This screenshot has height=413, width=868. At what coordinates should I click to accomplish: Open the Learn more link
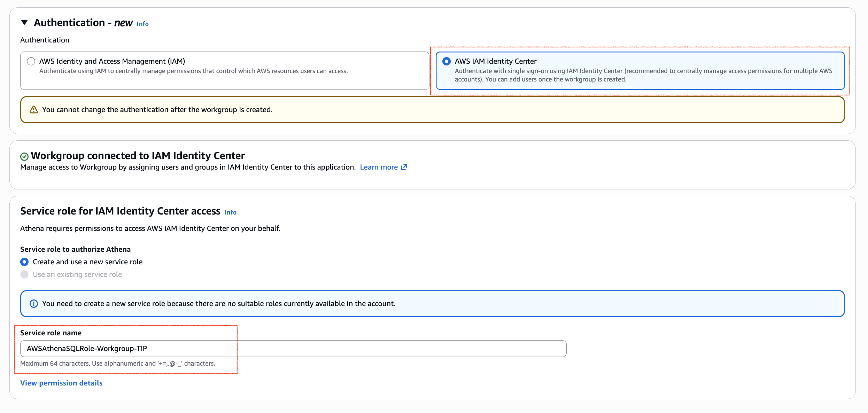coord(379,167)
